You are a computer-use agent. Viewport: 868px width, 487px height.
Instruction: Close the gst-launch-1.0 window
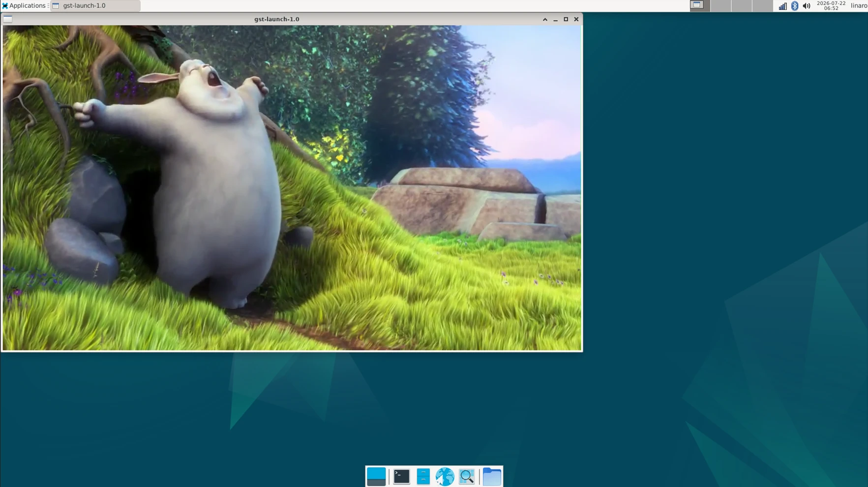pyautogui.click(x=576, y=19)
